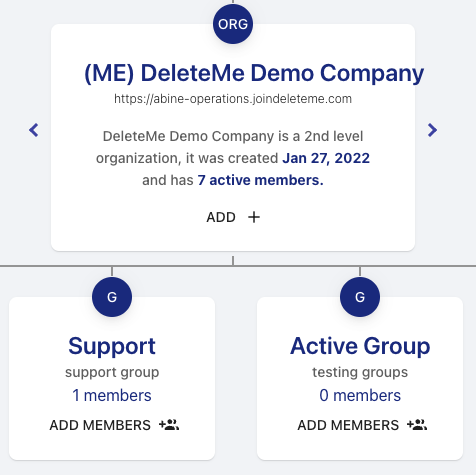Open the 1 members link

click(x=112, y=396)
